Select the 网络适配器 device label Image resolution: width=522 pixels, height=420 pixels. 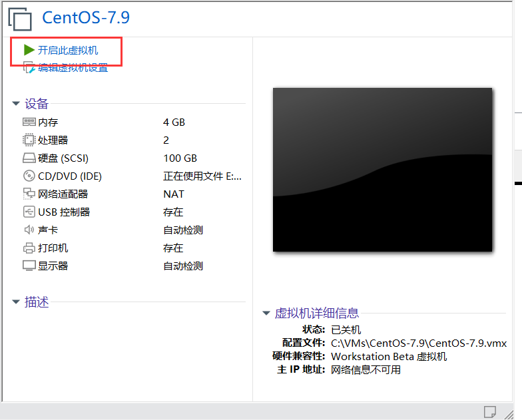pos(63,194)
